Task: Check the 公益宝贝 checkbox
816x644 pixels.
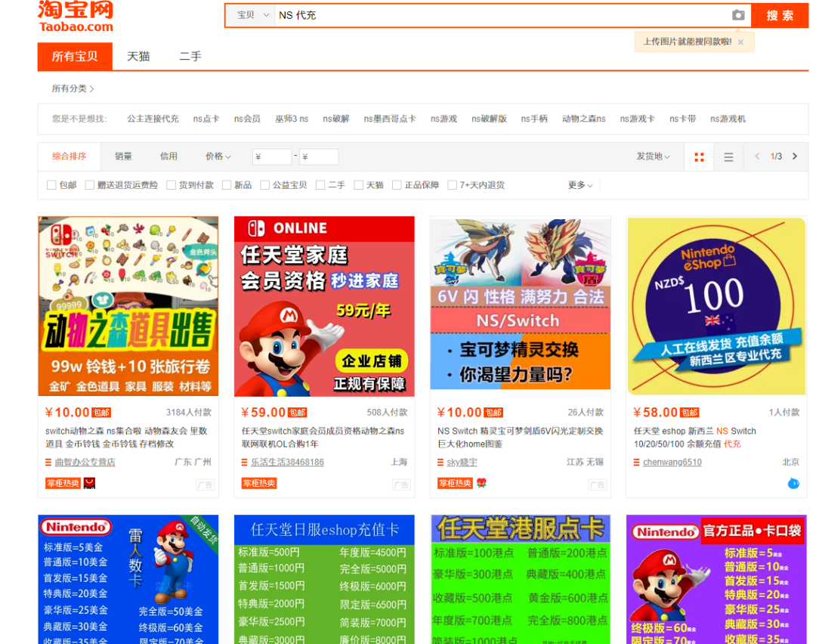Action: click(264, 185)
